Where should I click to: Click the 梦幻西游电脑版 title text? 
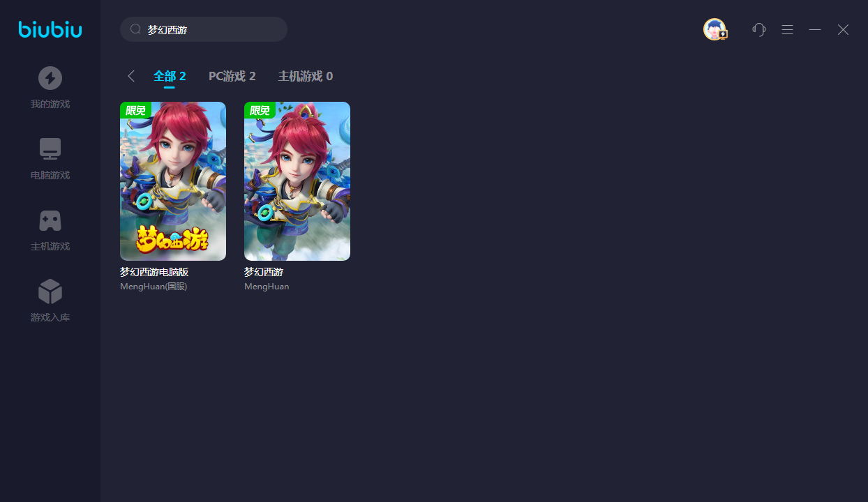pos(154,272)
